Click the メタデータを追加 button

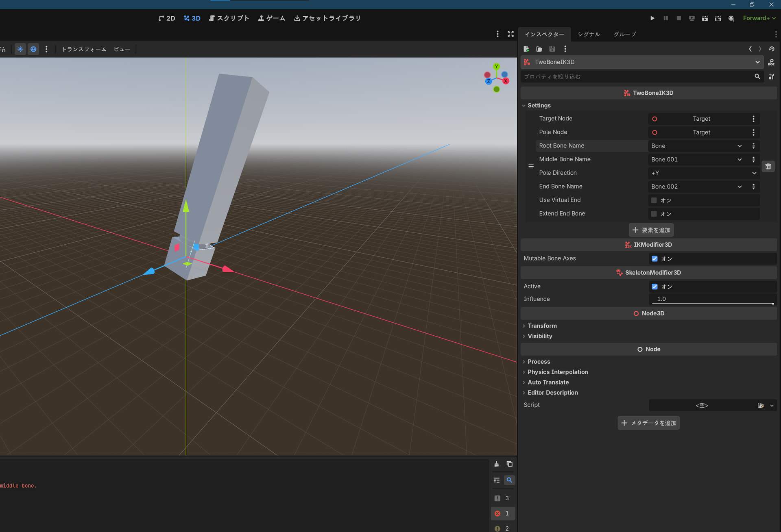click(x=648, y=423)
